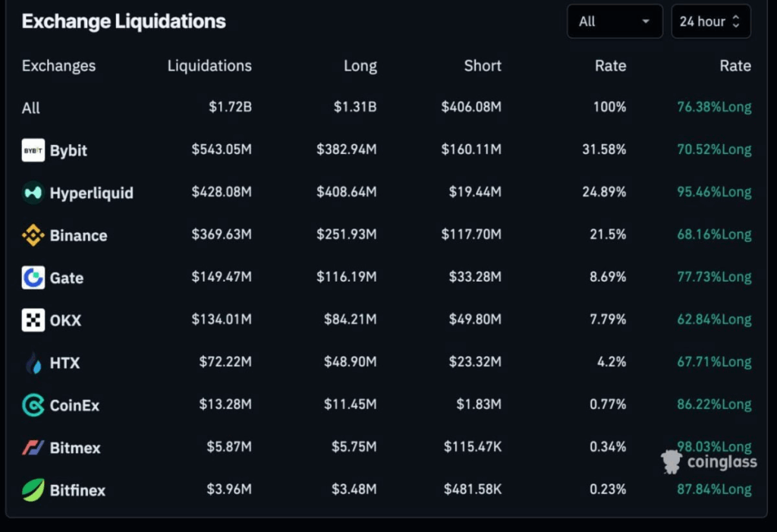The height and width of the screenshot is (532, 777).
Task: Open the Hyperliquid exchange name link
Action: coord(91,193)
